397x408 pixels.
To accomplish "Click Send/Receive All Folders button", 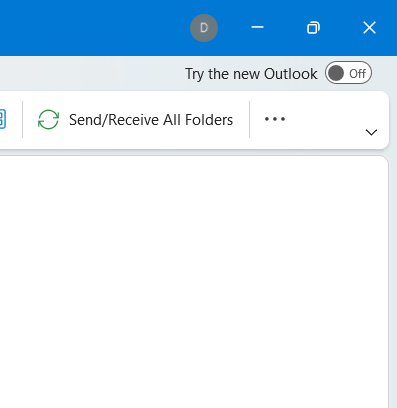I will (x=135, y=120).
